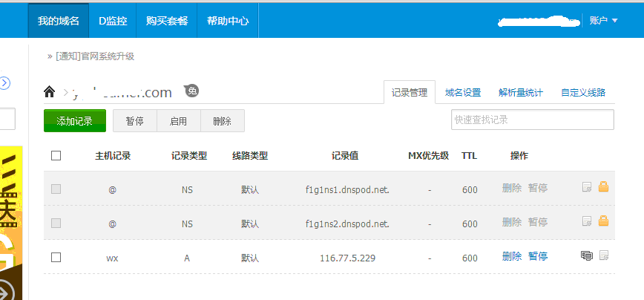Click the 暂停 toolbar button
Image resolution: width=644 pixels, height=300 pixels.
tap(135, 121)
